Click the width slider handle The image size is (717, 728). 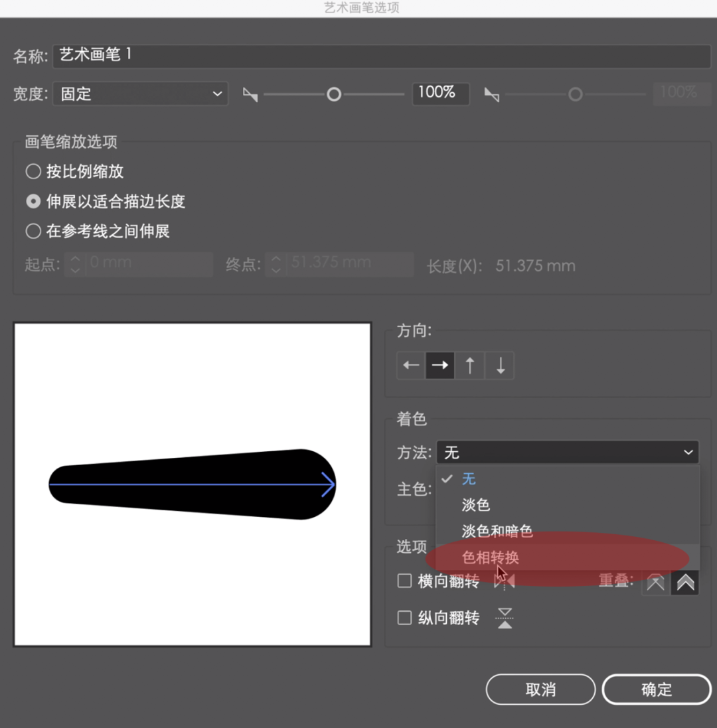[334, 95]
